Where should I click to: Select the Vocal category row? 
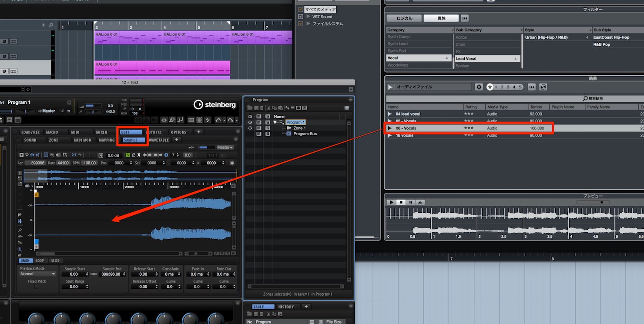[x=419, y=58]
